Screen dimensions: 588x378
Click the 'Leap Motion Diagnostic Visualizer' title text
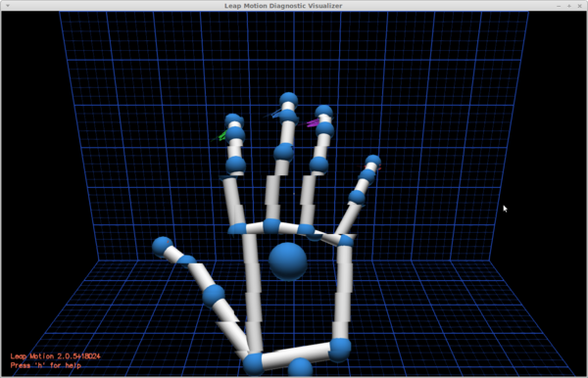click(283, 6)
